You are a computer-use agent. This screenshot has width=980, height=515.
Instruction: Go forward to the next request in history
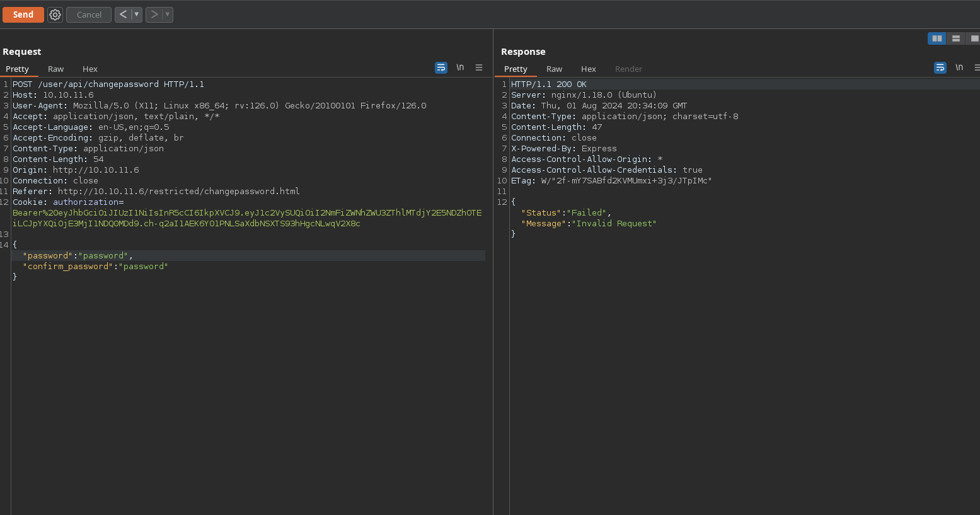point(154,14)
